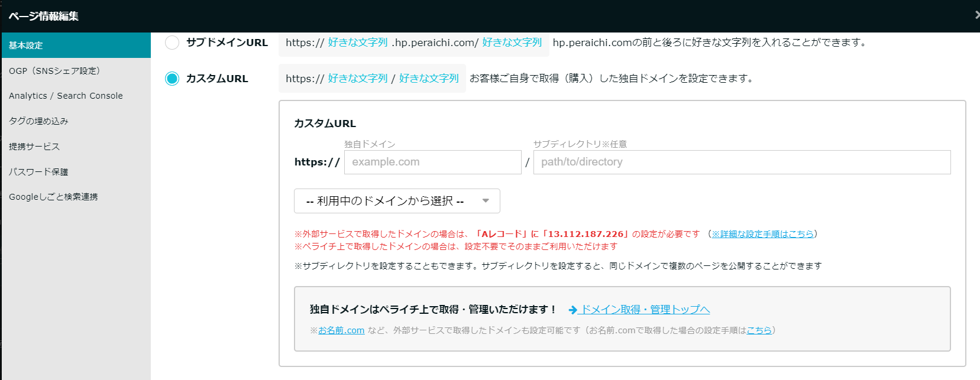
Task: Click the お名前.com link
Action: click(341, 330)
